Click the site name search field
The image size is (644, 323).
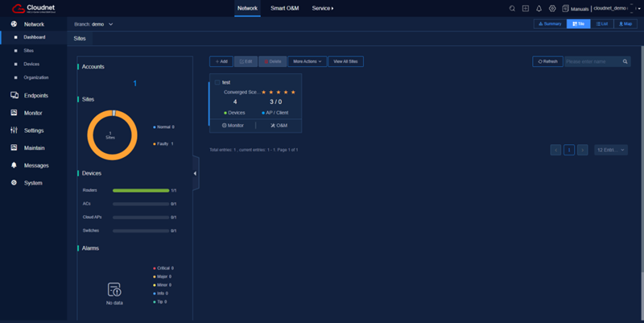pos(592,61)
